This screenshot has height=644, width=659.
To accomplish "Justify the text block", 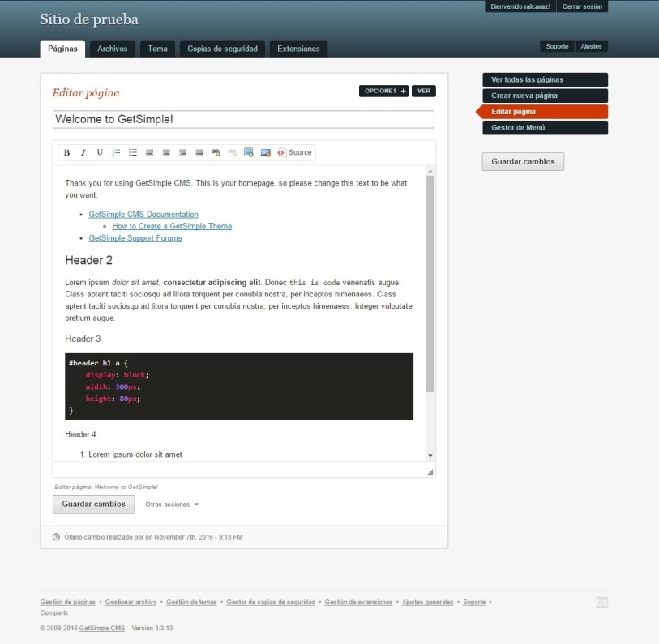I will (x=199, y=152).
